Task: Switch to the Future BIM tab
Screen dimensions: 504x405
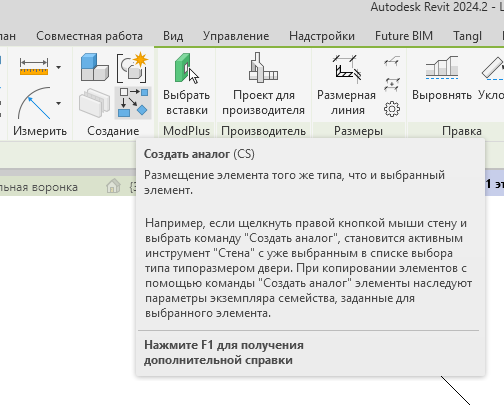Action: (404, 36)
